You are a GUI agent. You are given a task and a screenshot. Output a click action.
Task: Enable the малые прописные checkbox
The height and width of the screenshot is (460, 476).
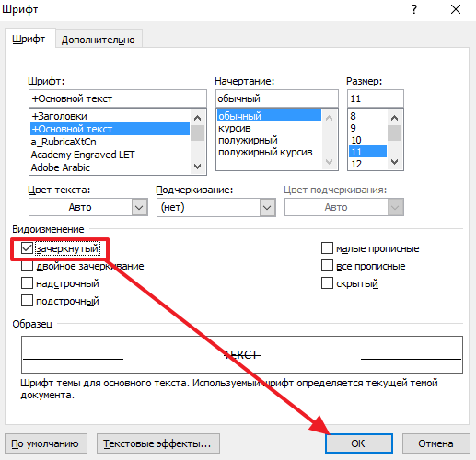tap(327, 248)
